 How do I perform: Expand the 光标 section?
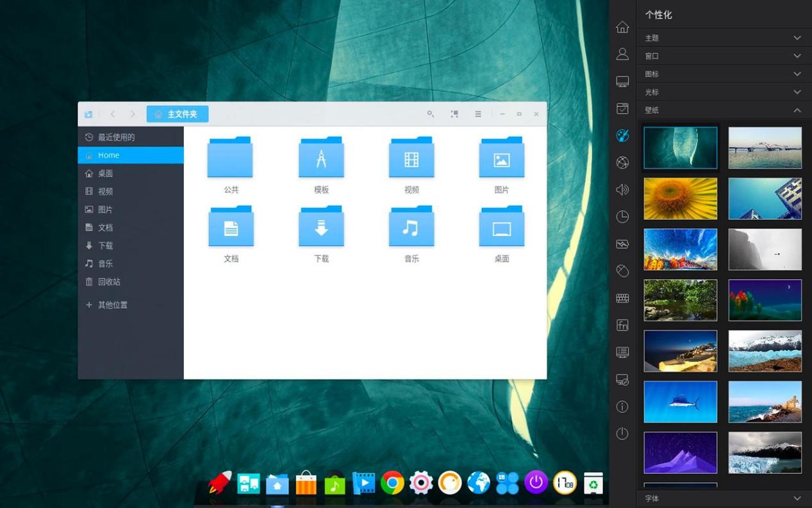point(724,92)
